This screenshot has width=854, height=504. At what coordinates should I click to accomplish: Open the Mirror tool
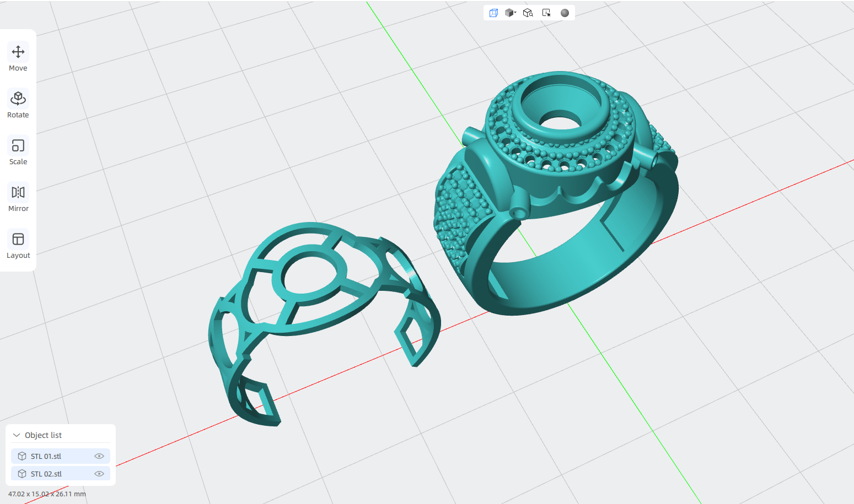click(18, 198)
